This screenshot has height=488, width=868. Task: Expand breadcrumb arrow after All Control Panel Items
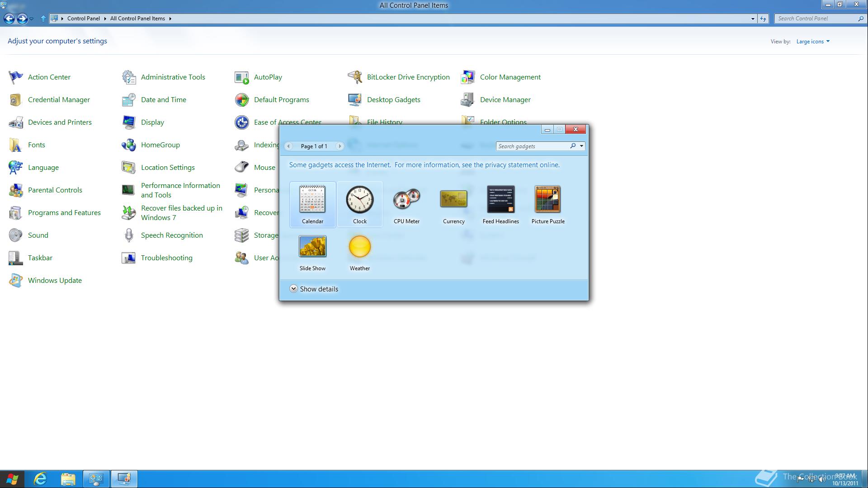pos(170,19)
